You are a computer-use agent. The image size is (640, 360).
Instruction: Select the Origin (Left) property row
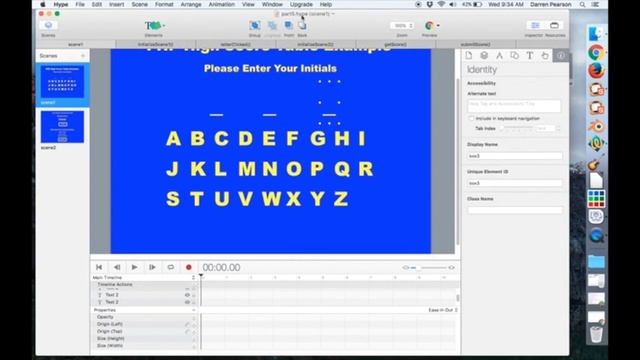[x=144, y=324]
